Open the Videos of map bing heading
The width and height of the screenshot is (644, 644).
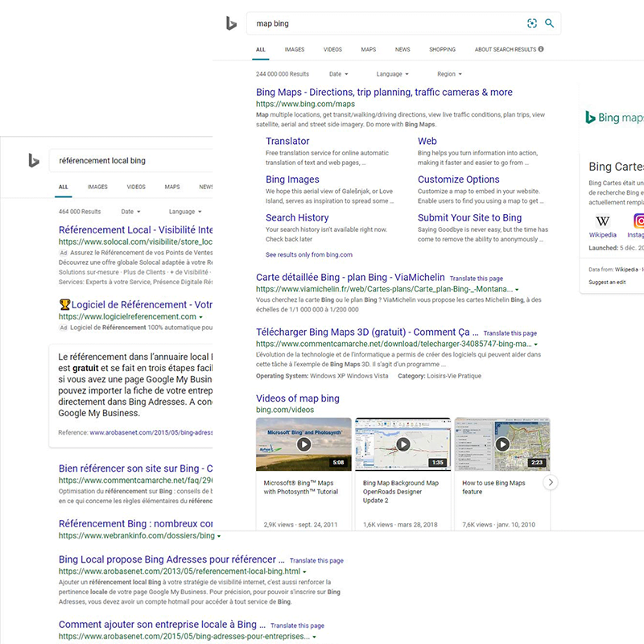point(298,398)
